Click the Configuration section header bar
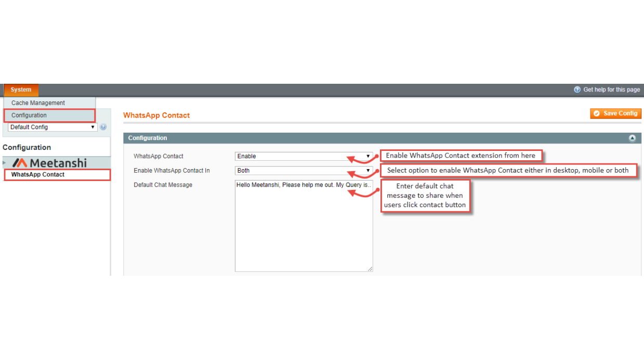644x359 pixels. 382,138
